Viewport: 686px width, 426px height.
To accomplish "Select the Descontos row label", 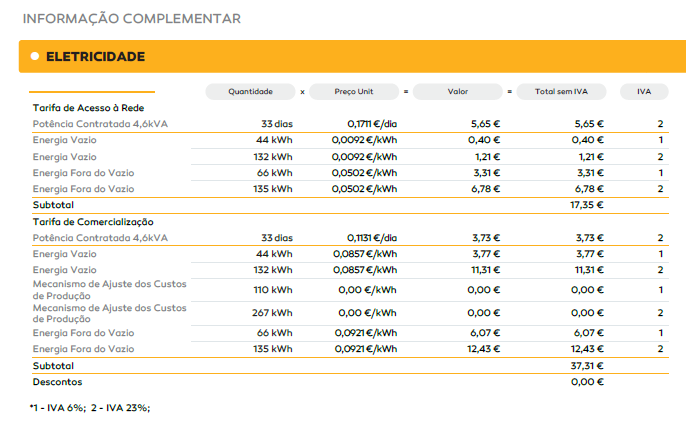I will (x=56, y=382).
